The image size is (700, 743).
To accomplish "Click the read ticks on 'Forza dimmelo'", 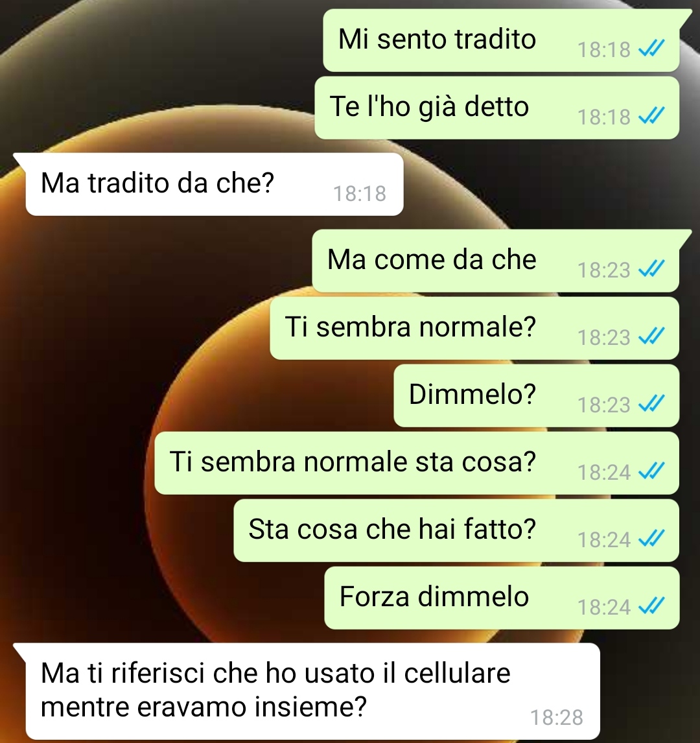I will click(651, 606).
